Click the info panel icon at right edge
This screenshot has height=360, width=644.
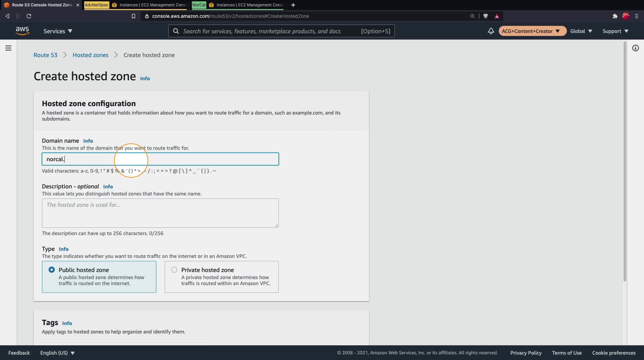pos(635,48)
